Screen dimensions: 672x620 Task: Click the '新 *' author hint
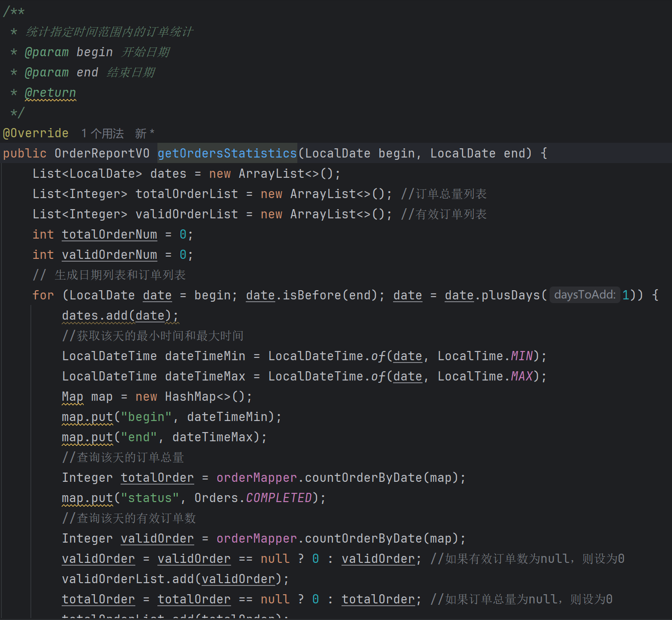(145, 134)
